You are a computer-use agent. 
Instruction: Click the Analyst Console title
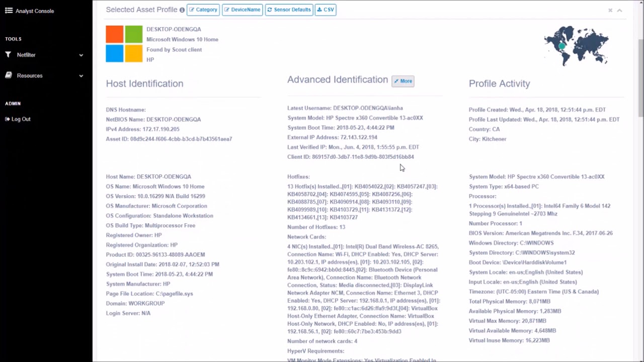click(x=35, y=11)
